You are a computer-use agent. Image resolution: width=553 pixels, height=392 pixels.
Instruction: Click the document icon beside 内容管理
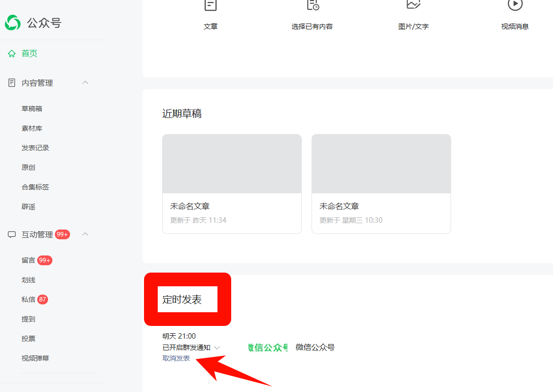click(x=12, y=83)
